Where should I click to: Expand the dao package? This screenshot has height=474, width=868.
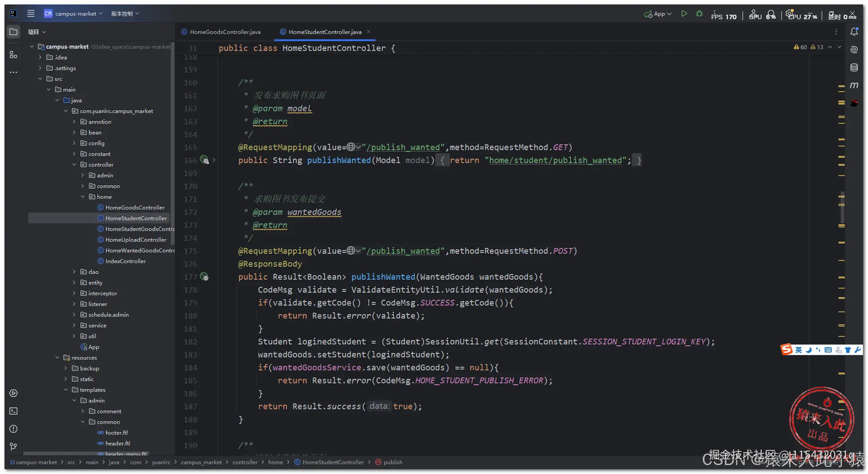tap(74, 272)
